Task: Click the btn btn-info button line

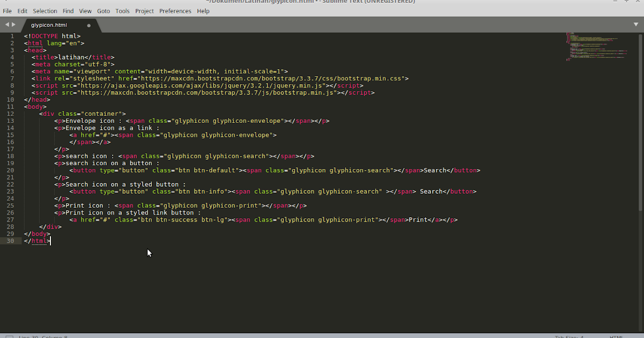Action: coord(273,191)
